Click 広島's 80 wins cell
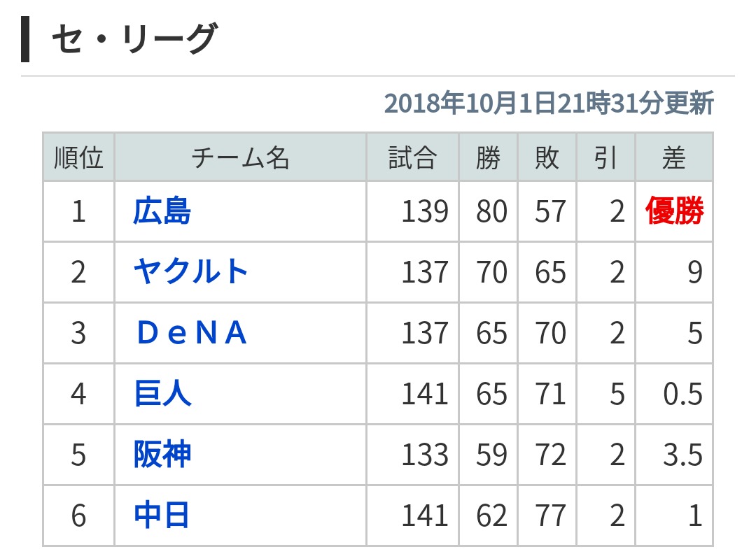The image size is (756, 554). 491,211
